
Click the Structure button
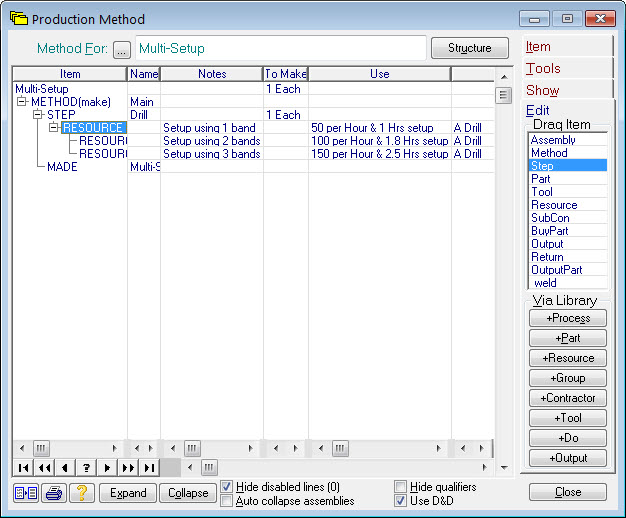(x=470, y=48)
